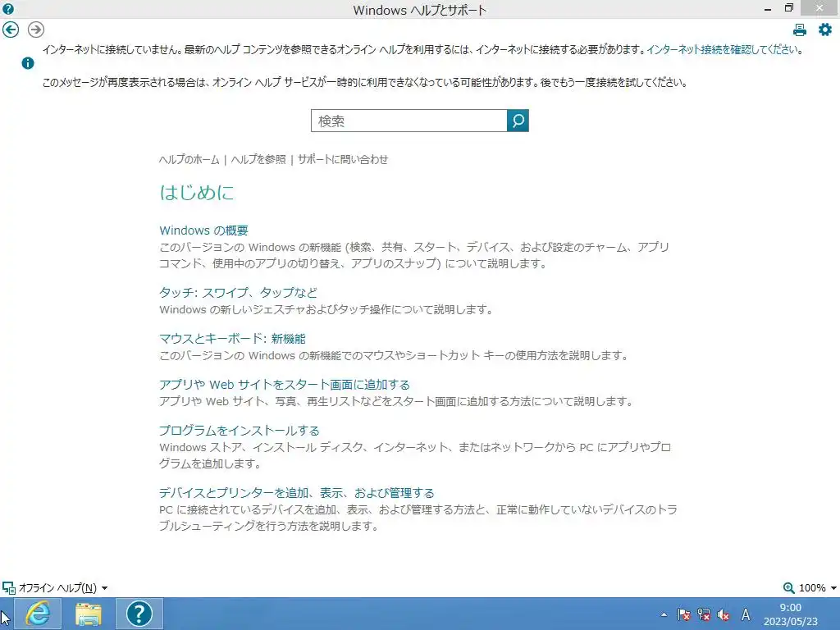Viewport: 840px width, 630px height.
Task: Open ヘルプを参照 navigation link
Action: click(x=258, y=159)
